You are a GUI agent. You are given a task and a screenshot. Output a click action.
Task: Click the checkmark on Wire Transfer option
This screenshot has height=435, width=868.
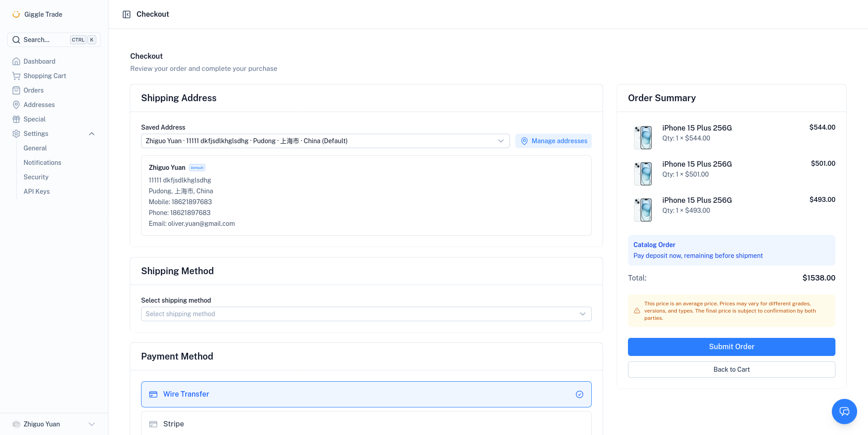point(580,394)
